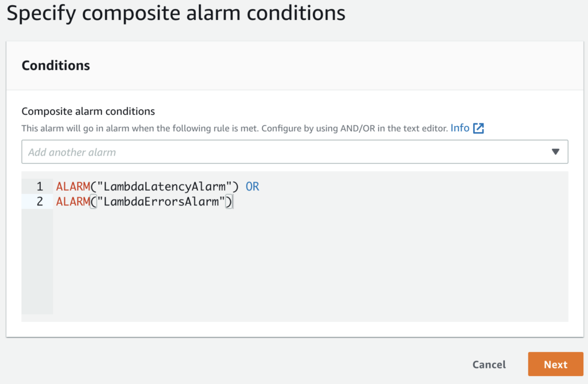Image resolution: width=588 pixels, height=384 pixels.
Task: Focus the "Add another alarm" field
Action: (x=295, y=152)
